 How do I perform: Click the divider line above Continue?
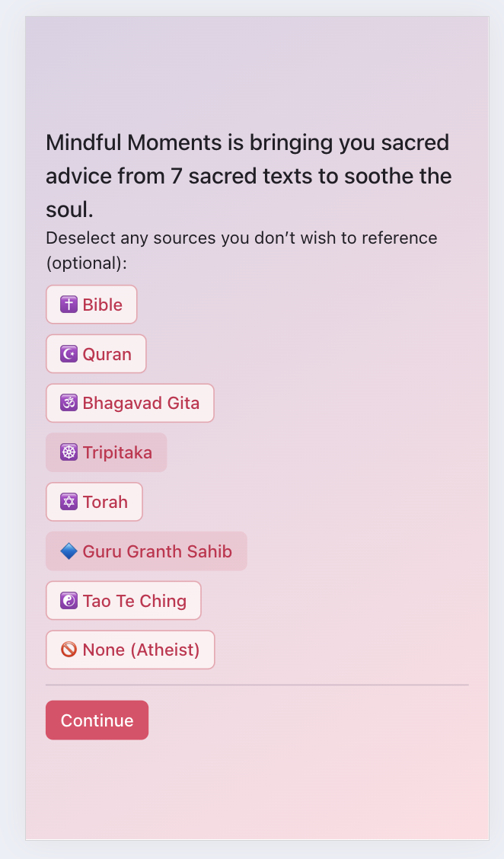pos(257,685)
